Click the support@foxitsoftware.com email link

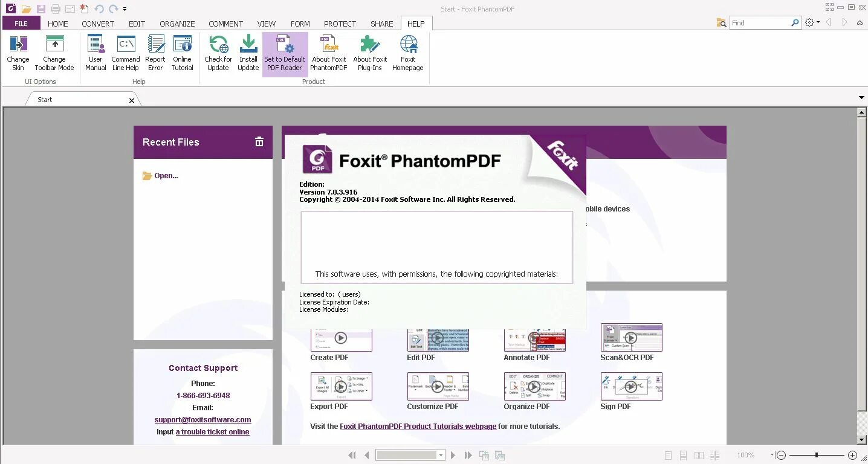click(203, 419)
